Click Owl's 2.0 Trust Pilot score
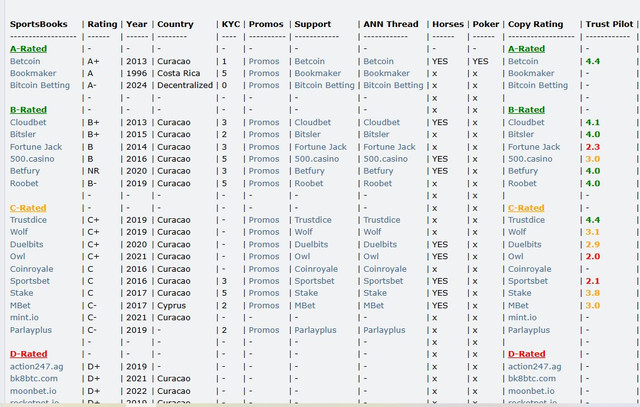 [x=593, y=256]
